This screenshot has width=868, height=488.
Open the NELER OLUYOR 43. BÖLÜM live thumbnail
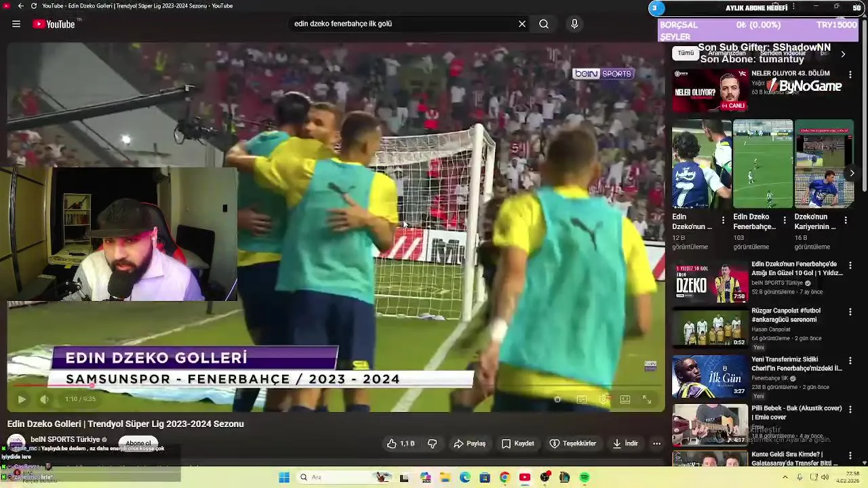pos(709,90)
